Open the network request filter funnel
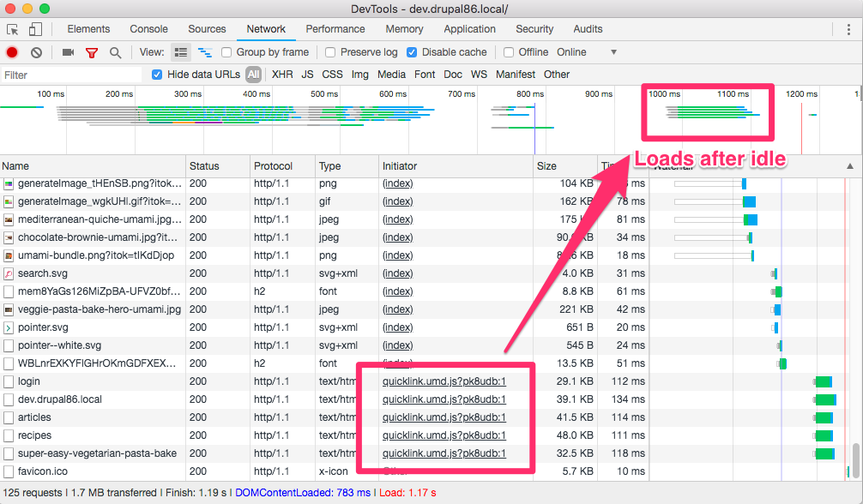The image size is (863, 504). 92,51
